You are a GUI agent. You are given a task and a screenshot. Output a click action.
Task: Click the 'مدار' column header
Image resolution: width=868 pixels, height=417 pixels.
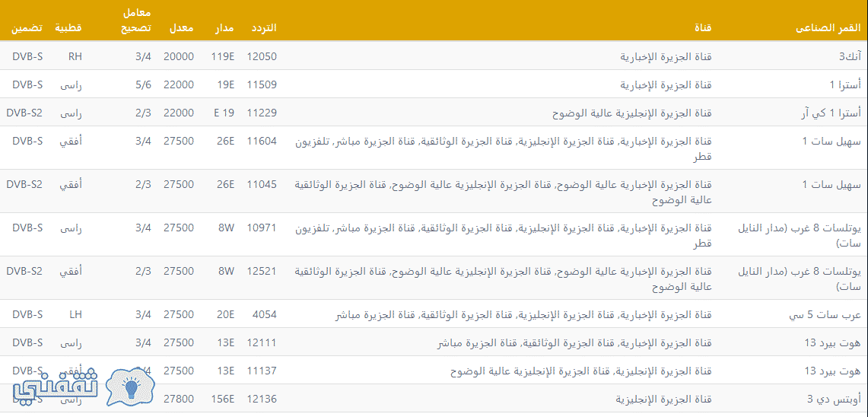[224, 28]
